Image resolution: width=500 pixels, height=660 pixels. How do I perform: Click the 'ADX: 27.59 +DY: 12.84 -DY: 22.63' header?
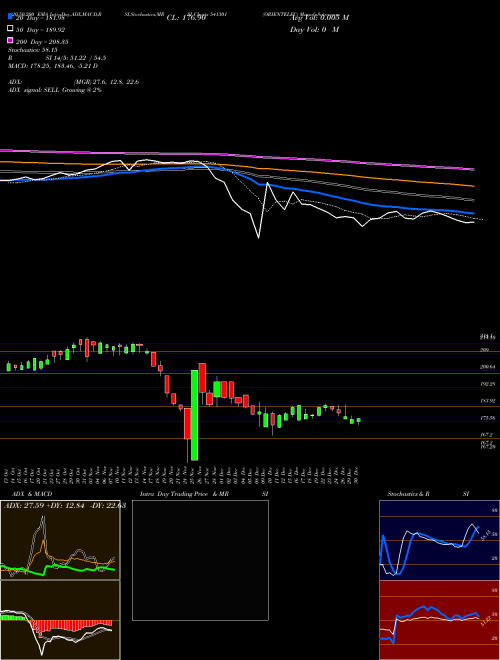tap(64, 505)
